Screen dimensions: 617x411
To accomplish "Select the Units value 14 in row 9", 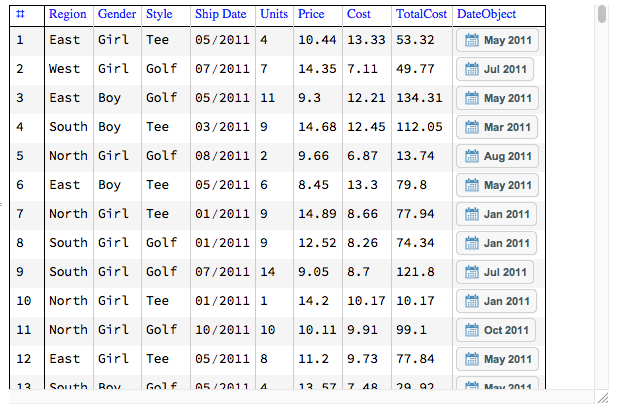I will [x=268, y=272].
